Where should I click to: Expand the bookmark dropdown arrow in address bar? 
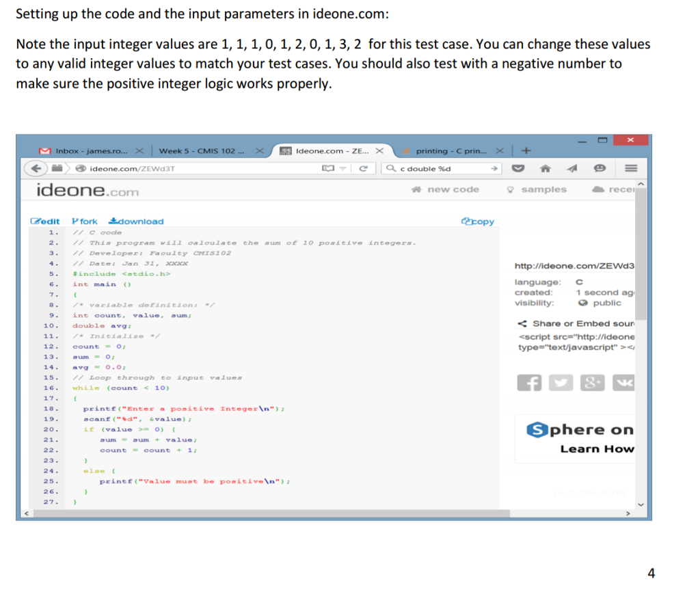click(342, 168)
